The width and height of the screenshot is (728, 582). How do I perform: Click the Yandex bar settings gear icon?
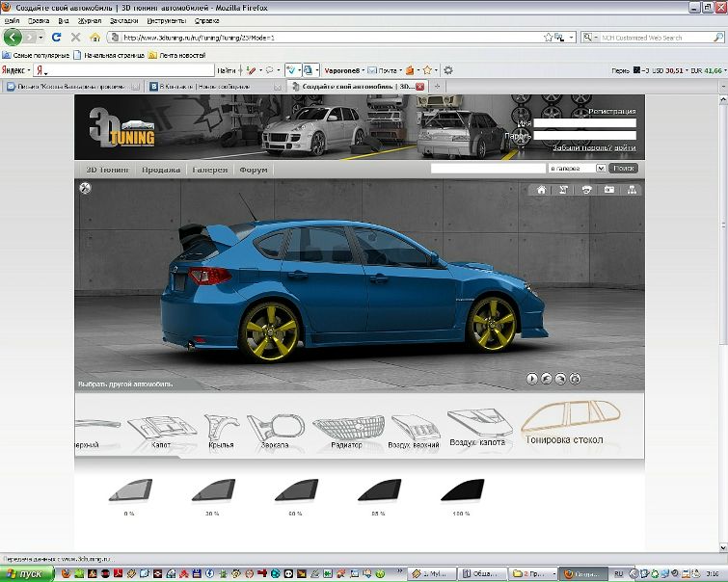tap(448, 70)
